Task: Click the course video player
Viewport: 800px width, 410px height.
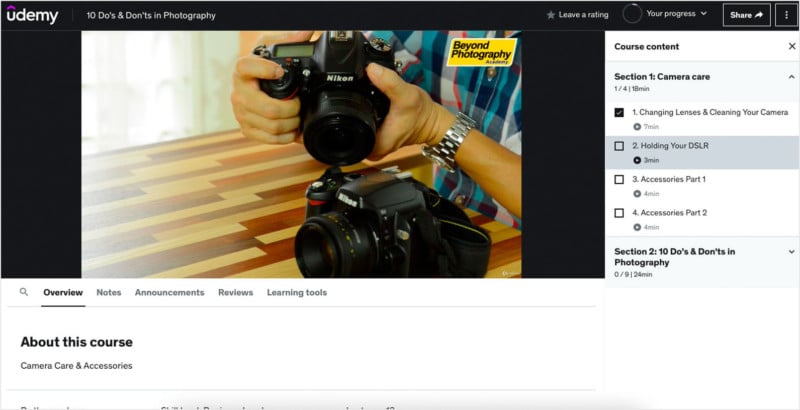Action: (302, 154)
